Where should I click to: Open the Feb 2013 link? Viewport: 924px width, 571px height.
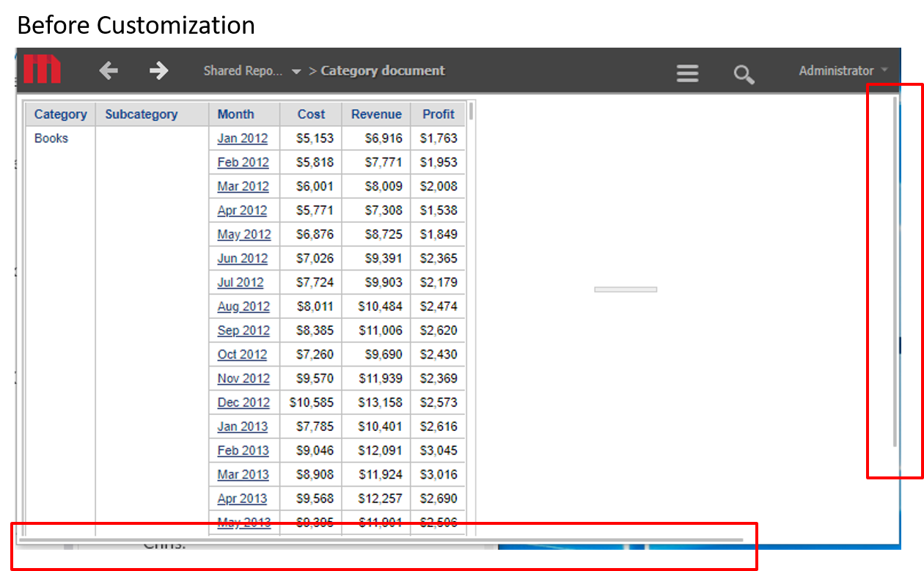pyautogui.click(x=243, y=450)
